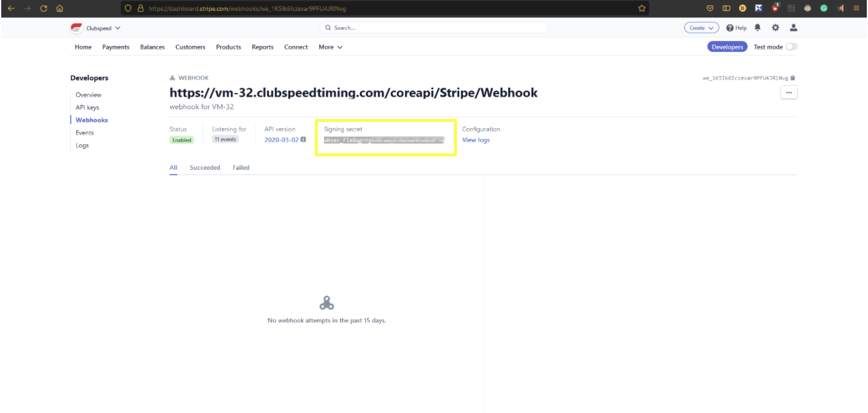Select the All attempts tab
Viewport: 868px width, 413px height.
click(173, 168)
